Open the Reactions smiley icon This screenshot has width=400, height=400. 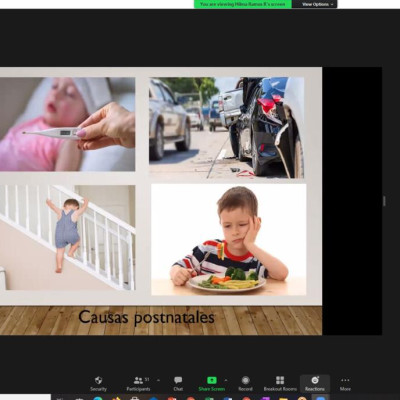[x=315, y=380]
